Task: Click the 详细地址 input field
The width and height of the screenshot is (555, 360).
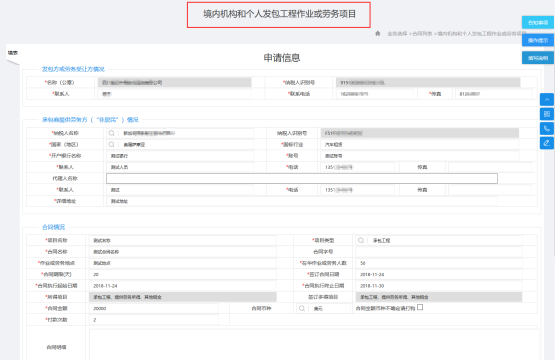Action: click(x=302, y=201)
